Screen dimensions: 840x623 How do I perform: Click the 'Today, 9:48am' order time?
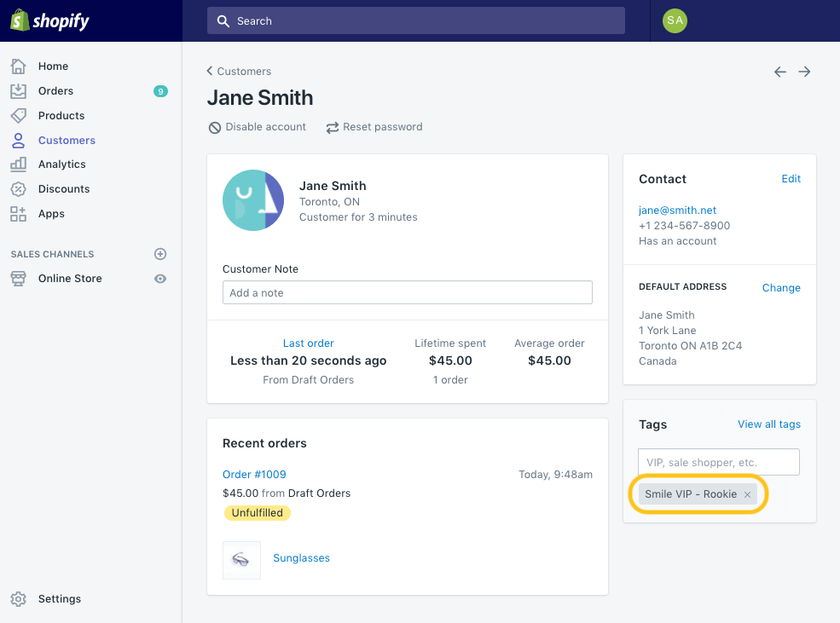pyautogui.click(x=555, y=474)
